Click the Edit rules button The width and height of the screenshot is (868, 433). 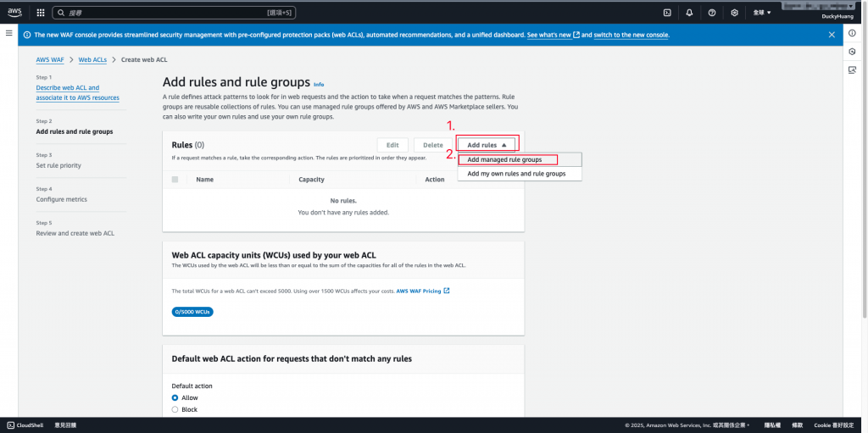(x=392, y=145)
